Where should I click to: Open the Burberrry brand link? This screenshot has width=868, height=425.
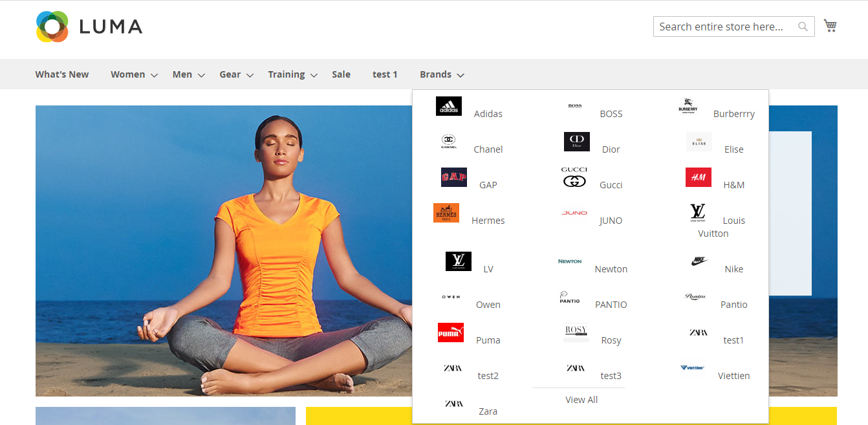[x=733, y=114]
